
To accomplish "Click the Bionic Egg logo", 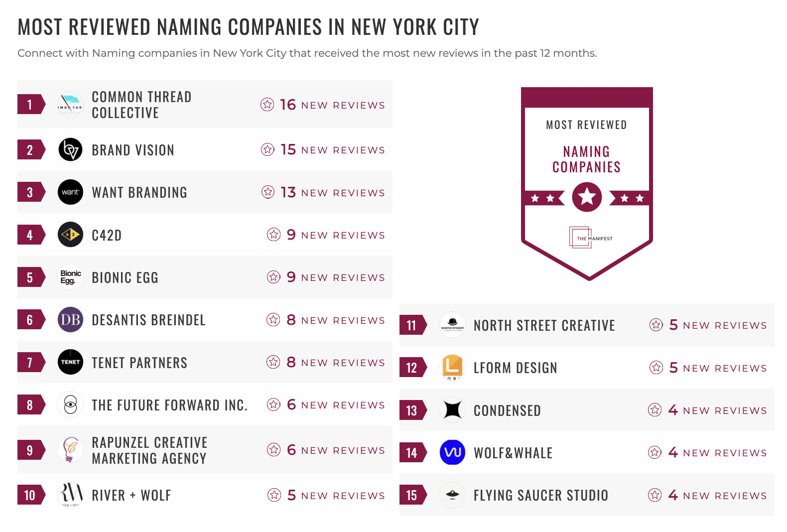I will 70,277.
